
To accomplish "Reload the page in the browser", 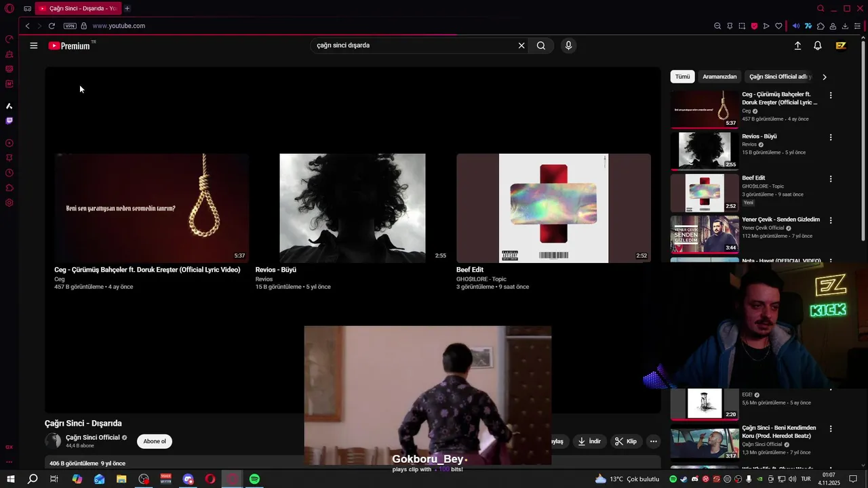I will [52, 26].
